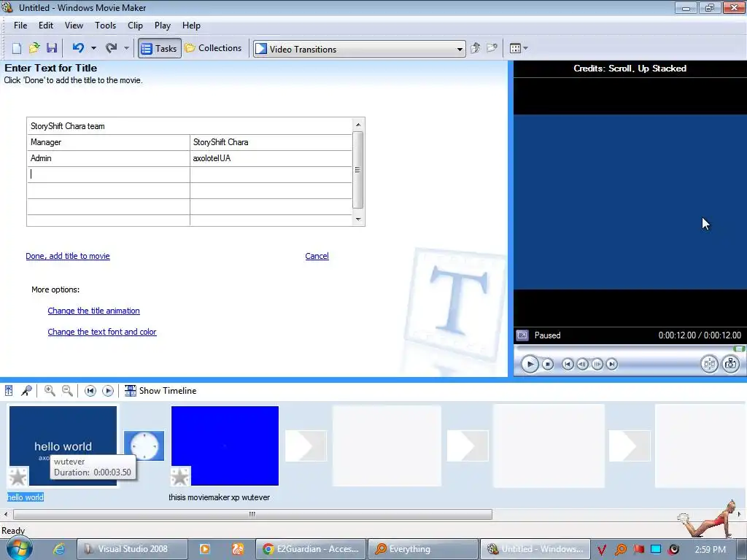This screenshot has width=747, height=560.
Task: Click the 'StoryShift Chara' value cell
Action: 271,142
